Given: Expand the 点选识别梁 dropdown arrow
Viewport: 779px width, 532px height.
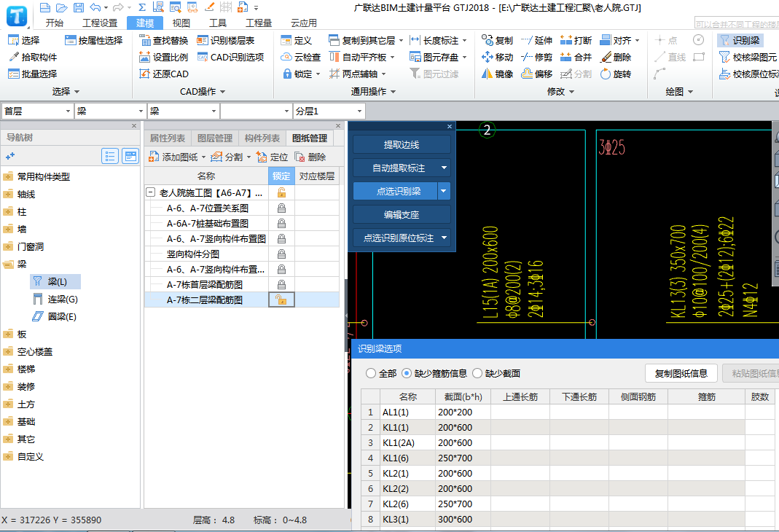Looking at the screenshot, I should tap(444, 191).
